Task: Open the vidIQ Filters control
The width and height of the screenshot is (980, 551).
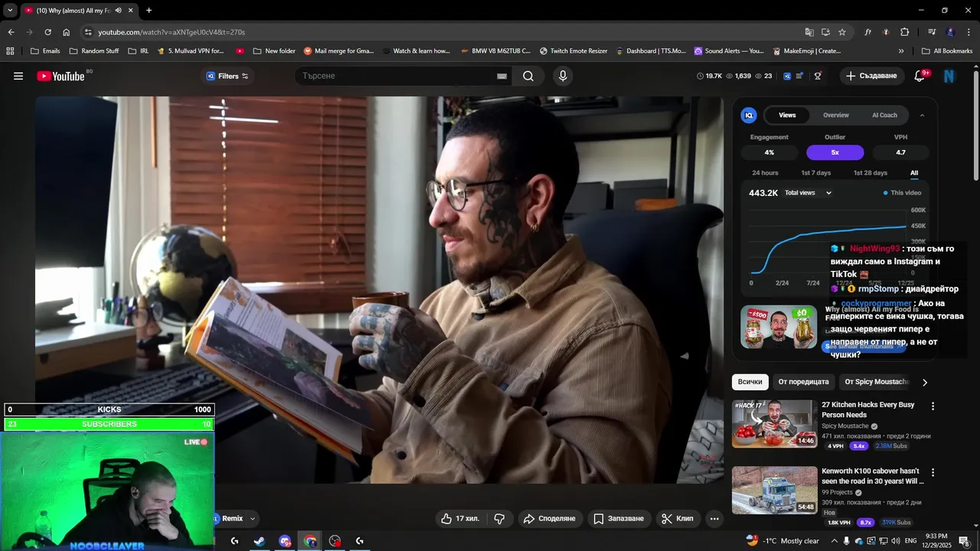Action: click(227, 76)
